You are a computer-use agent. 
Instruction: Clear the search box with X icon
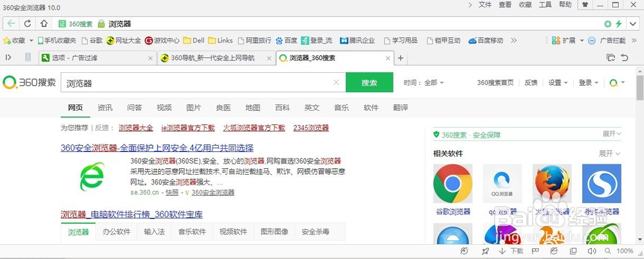336,82
